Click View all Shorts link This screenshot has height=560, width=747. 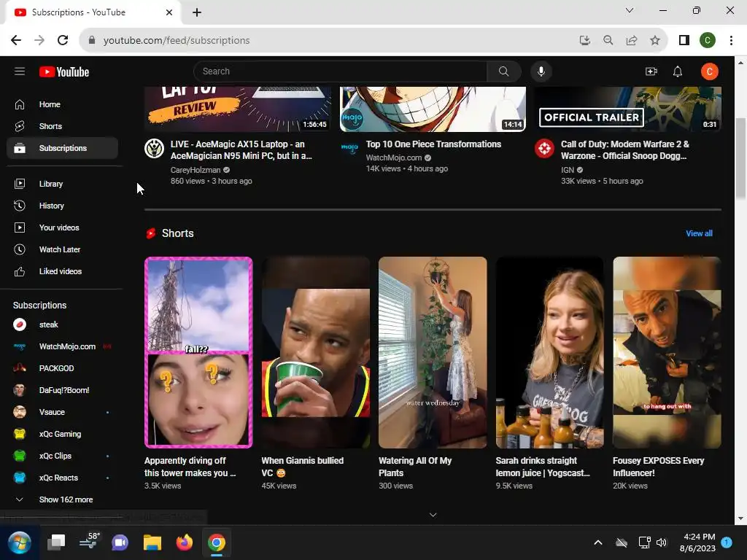(x=699, y=233)
